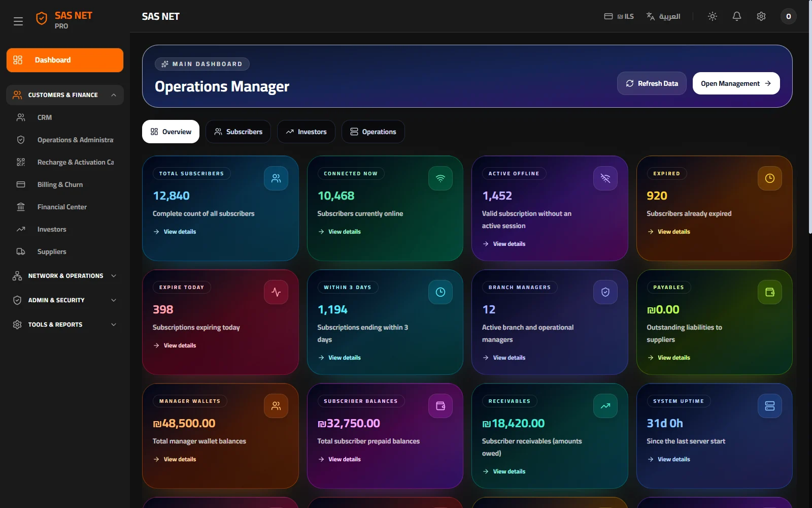Switch to the Subscribers tab
812x508 pixels.
(238, 132)
